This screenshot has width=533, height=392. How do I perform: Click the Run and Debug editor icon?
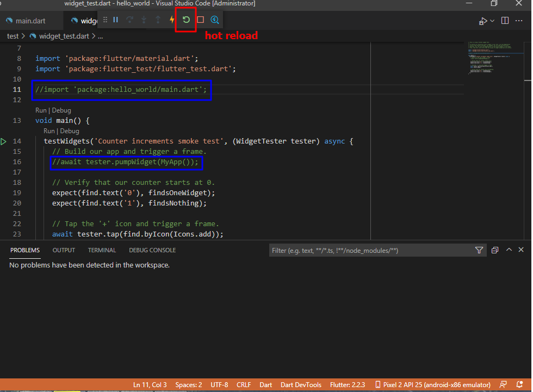483,21
